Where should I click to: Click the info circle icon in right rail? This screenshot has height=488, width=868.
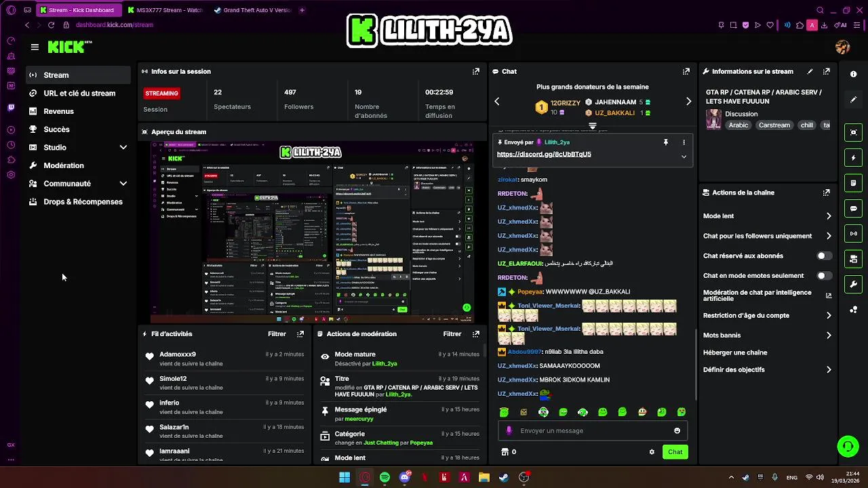[853, 74]
